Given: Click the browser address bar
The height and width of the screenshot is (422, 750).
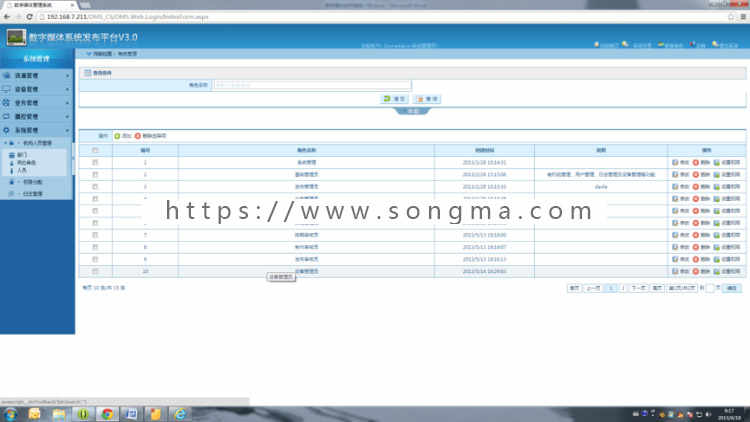Looking at the screenshot, I should coord(383,17).
